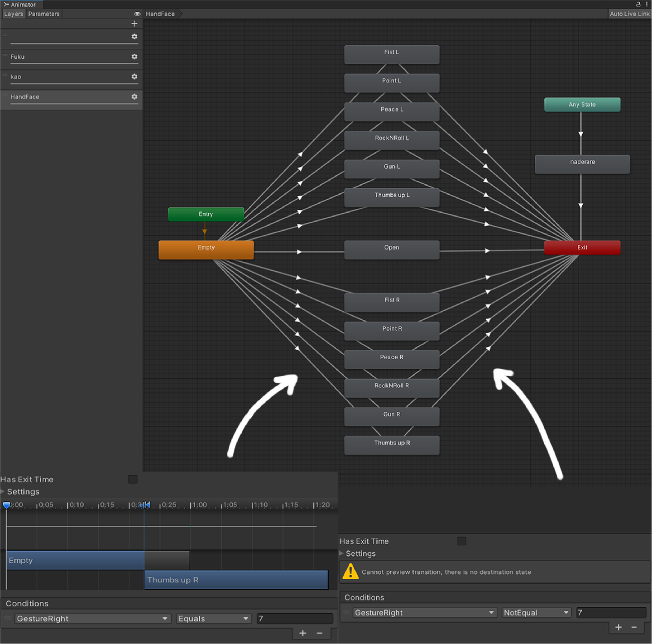
Task: Open settings gear for Fuku layer
Action: tap(134, 57)
